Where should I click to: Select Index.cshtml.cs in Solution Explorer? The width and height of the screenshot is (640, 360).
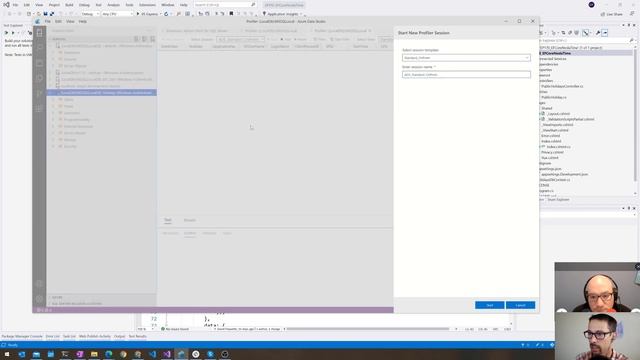[x=558, y=147]
